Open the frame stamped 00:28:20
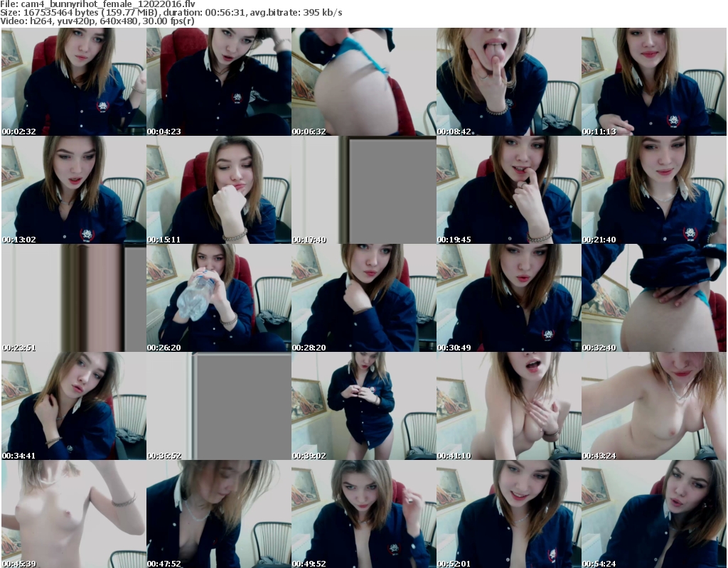 (364, 298)
